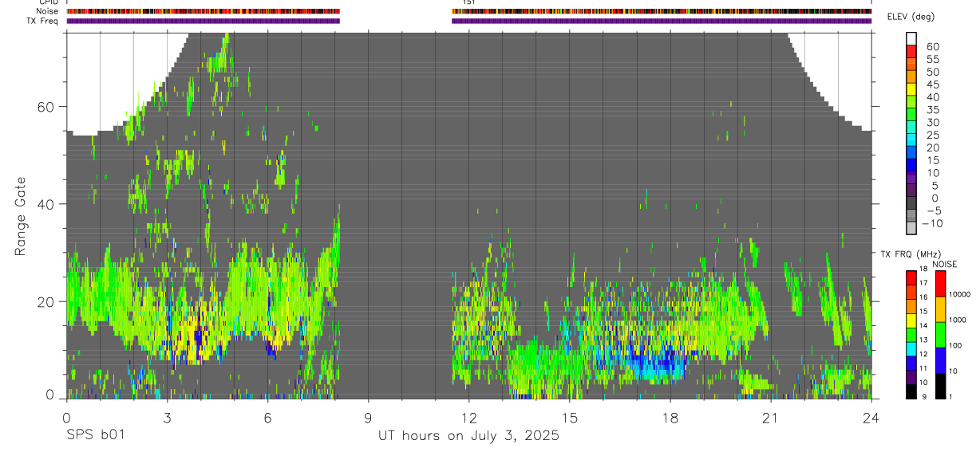Screen dimensions: 980x452
Task: Click the x-axis tick label "3"
Action: pos(167,417)
